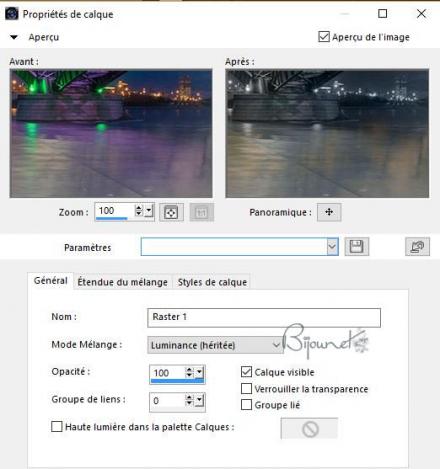Maximize the Propriétés de calque window
440x469 pixels.
point(383,14)
